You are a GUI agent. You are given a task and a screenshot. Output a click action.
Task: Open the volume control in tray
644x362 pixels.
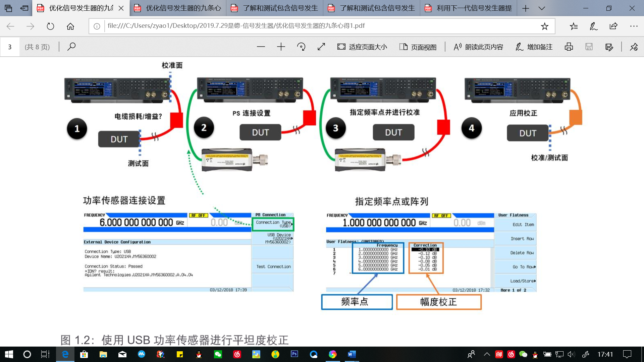571,354
